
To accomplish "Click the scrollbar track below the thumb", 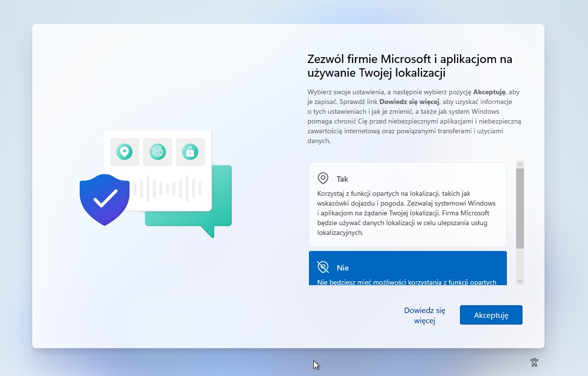I will pos(520,263).
